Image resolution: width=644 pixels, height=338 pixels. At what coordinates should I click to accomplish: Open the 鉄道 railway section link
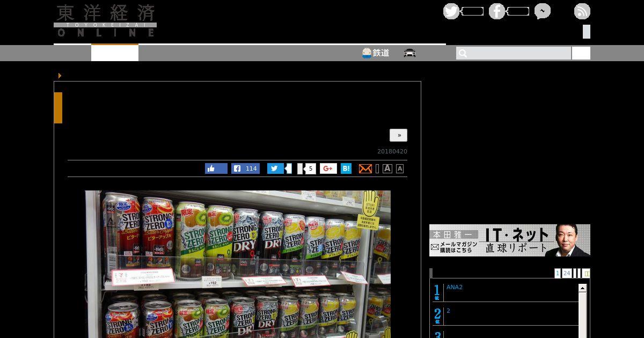tap(376, 53)
